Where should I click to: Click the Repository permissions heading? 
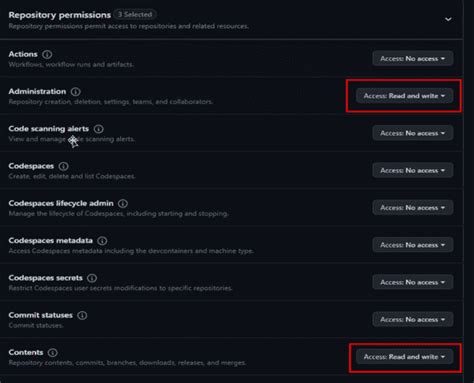(60, 15)
